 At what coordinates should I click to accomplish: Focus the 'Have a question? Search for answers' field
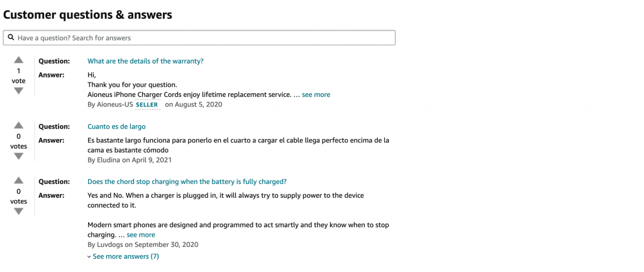(199, 38)
